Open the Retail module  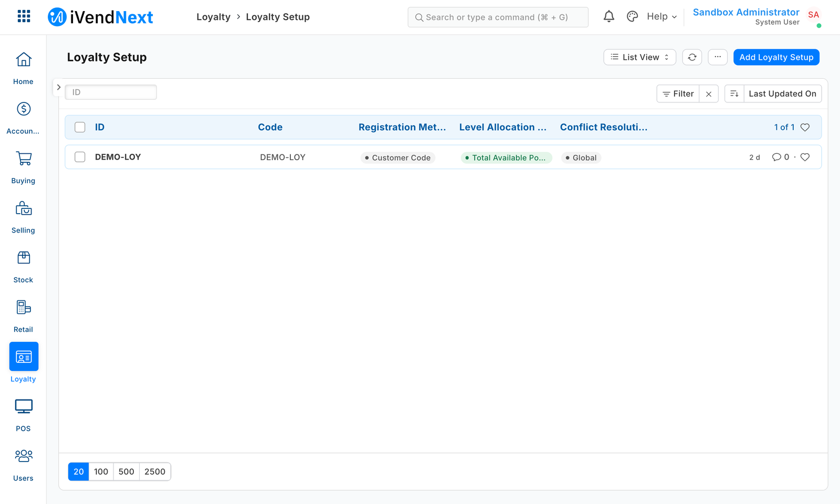(23, 316)
